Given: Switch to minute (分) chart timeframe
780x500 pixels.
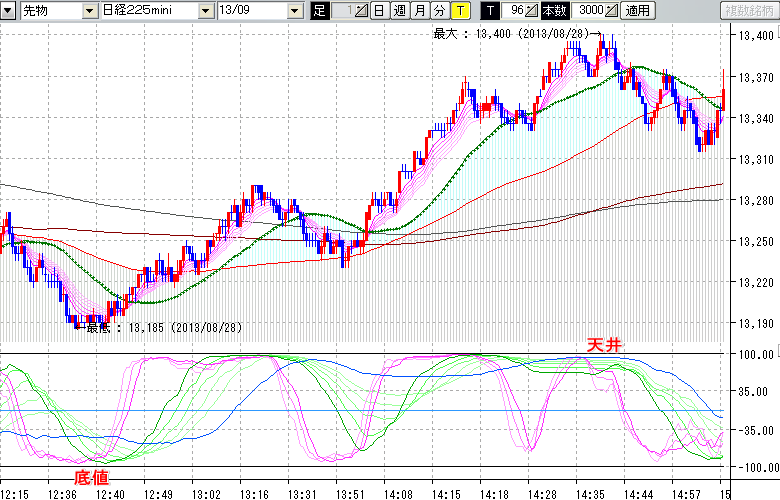Looking at the screenshot, I should [x=439, y=11].
